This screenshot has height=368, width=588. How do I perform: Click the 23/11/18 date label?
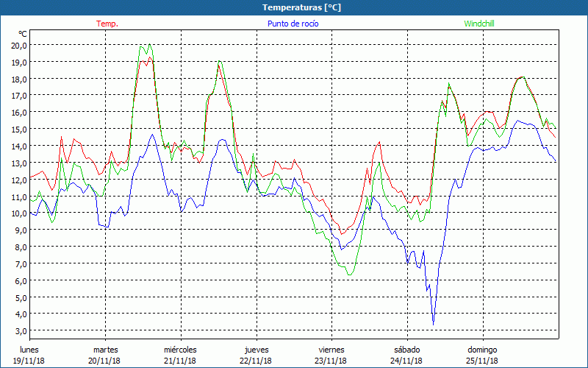[x=331, y=361]
